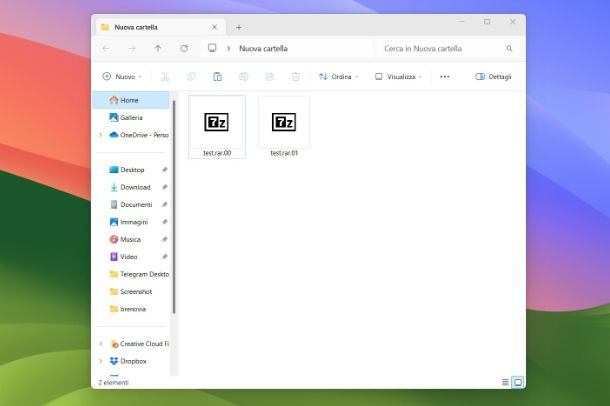Open Musica folder in sidebar

tap(125, 240)
